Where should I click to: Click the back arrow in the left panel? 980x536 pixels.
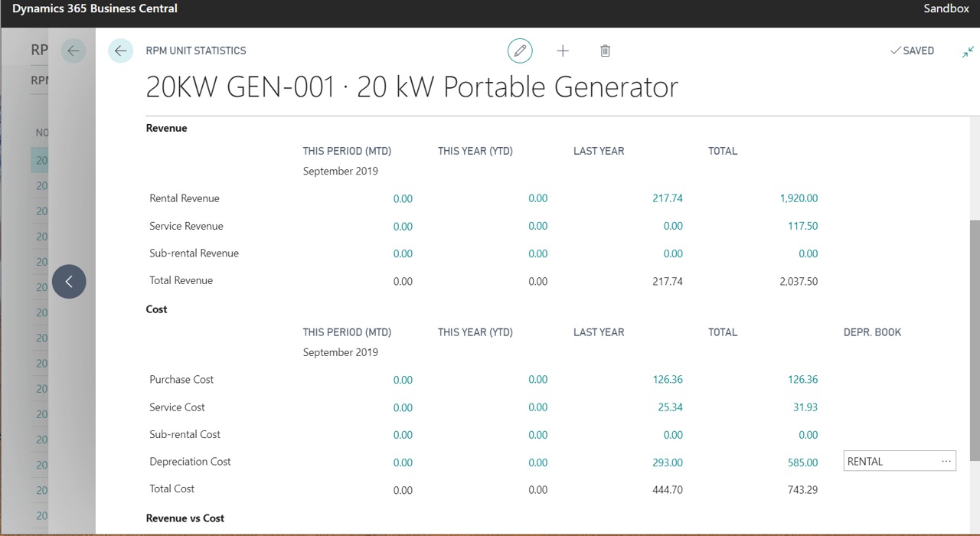coord(73,51)
